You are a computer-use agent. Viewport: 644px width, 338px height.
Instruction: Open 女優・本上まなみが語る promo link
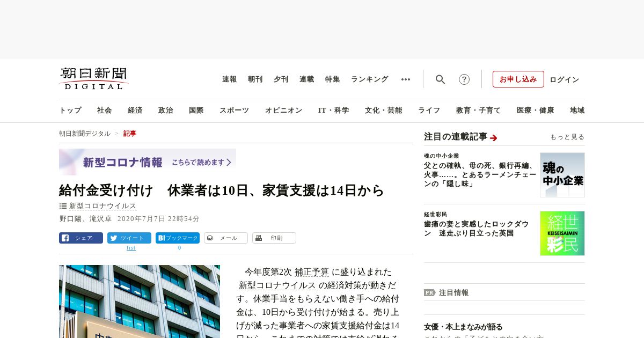tap(463, 327)
